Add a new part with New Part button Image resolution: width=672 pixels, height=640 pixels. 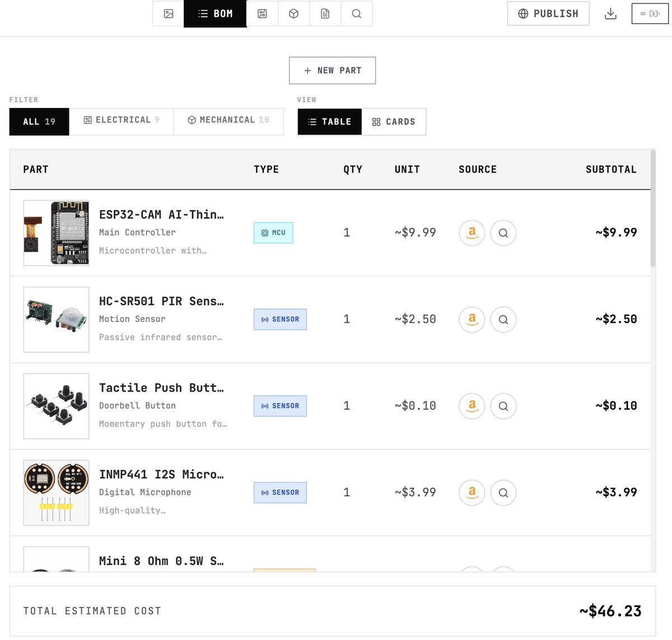[332, 71]
